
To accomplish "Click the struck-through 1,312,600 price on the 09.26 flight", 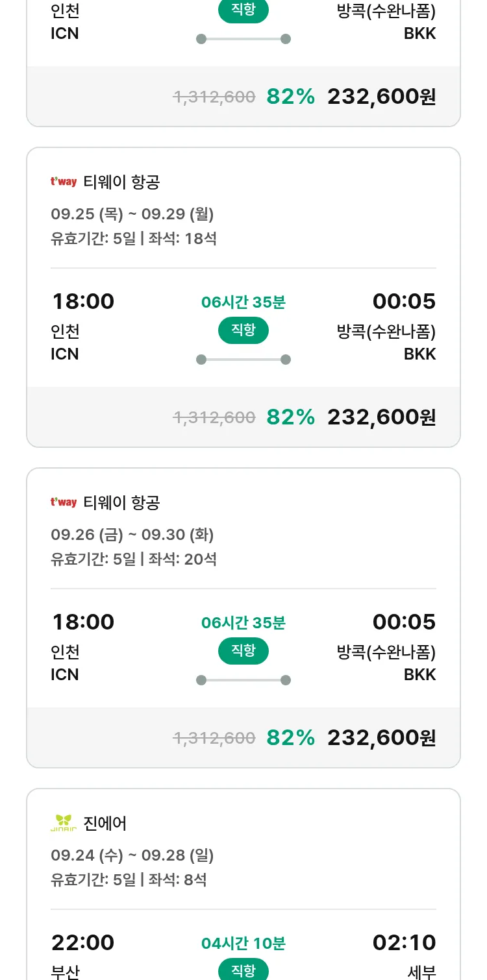I will point(214,738).
